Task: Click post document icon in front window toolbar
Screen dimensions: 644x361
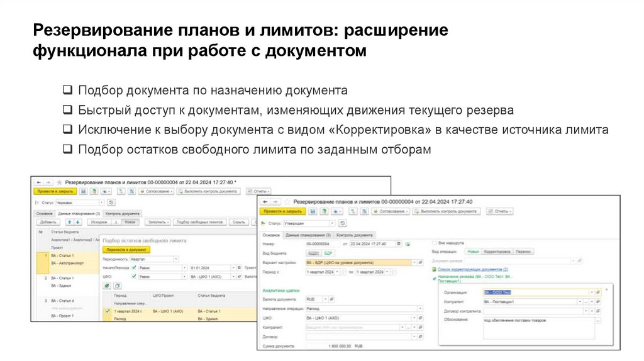Action: 324,211
